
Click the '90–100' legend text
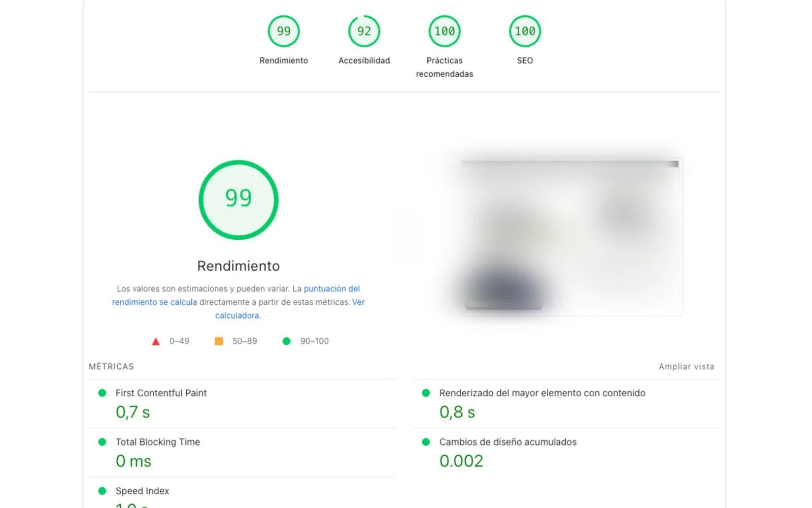coord(314,341)
